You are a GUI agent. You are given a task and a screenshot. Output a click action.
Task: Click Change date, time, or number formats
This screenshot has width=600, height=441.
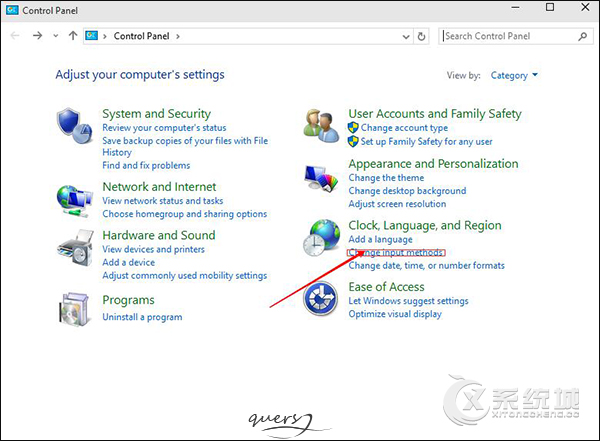pos(426,266)
